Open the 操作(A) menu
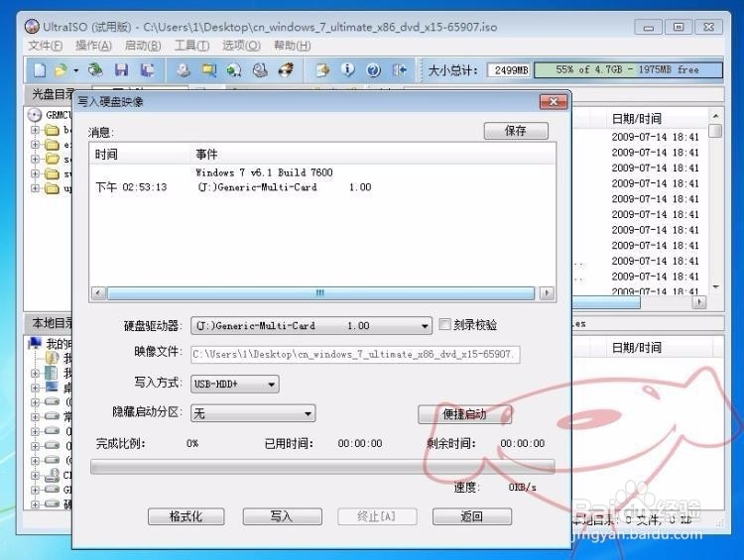This screenshot has height=560, width=744. pyautogui.click(x=93, y=46)
